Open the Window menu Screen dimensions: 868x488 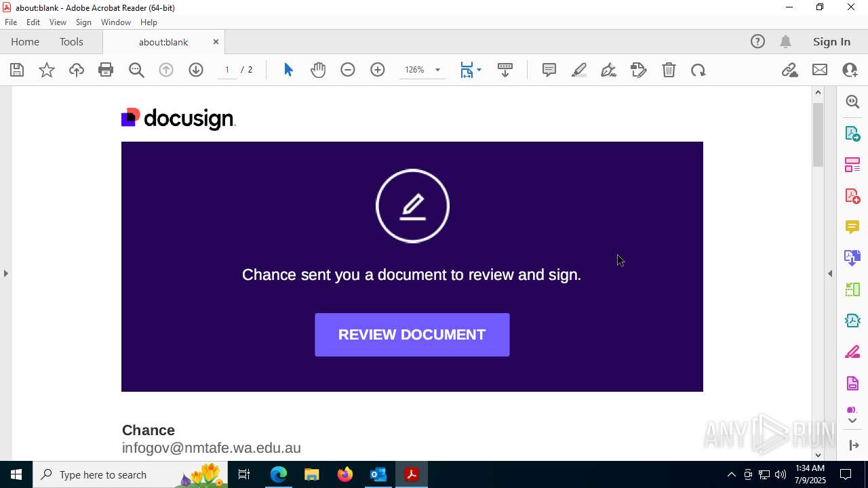pos(116,22)
